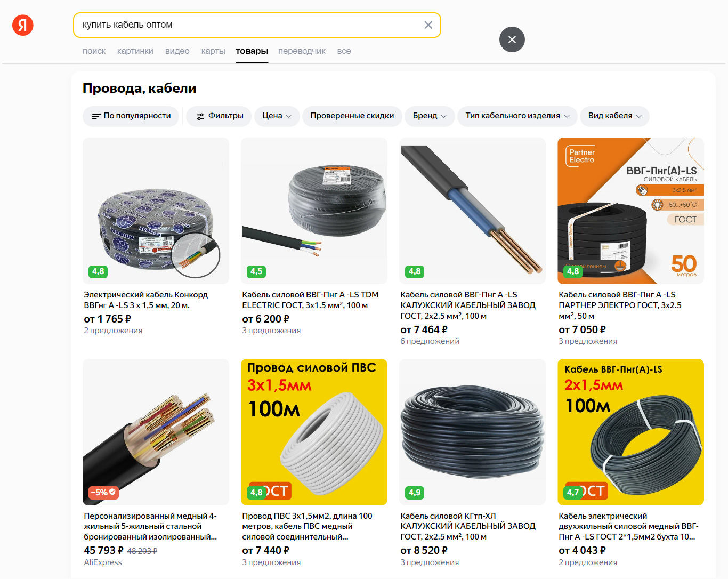This screenshot has height=579, width=728.
Task: Click 4,5 rating badge on TDM cable
Action: (256, 271)
